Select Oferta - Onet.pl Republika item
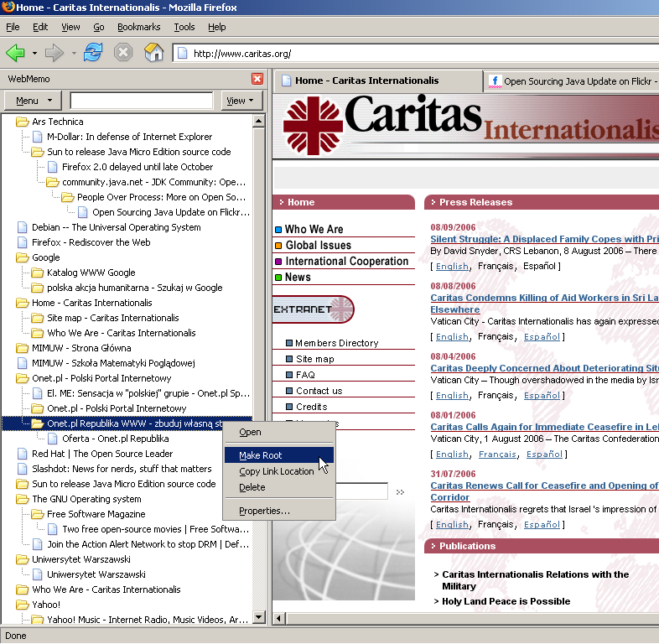 pyautogui.click(x=115, y=439)
